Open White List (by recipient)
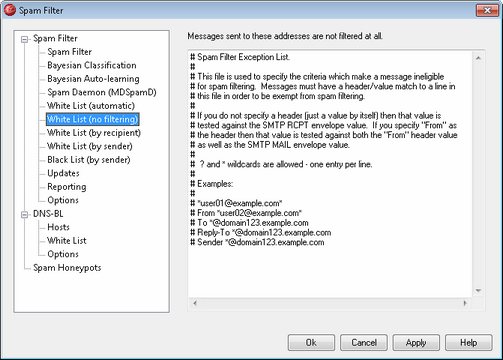Image resolution: width=503 pixels, height=360 pixels. [x=94, y=133]
